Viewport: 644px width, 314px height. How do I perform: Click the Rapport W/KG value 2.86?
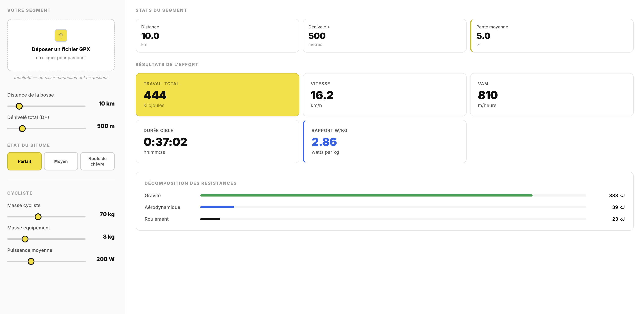(x=324, y=142)
